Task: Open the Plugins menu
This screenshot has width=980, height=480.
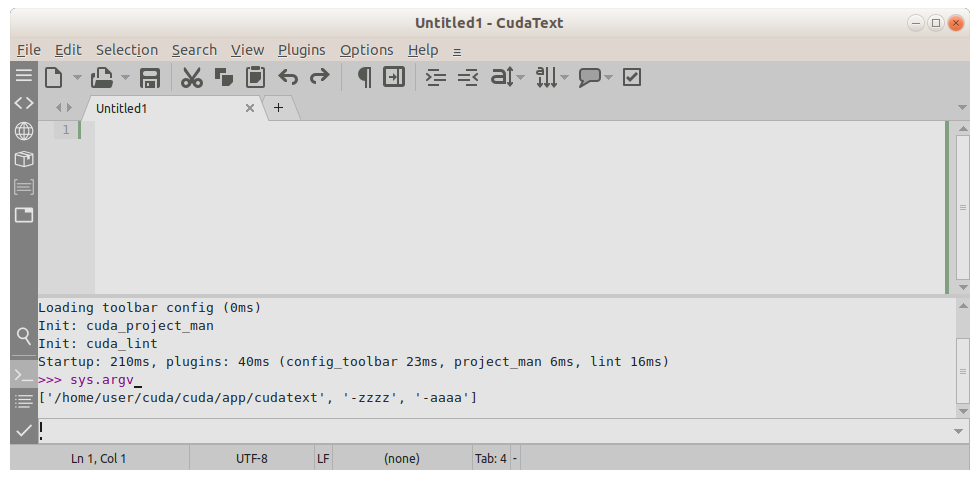Action: 302,50
